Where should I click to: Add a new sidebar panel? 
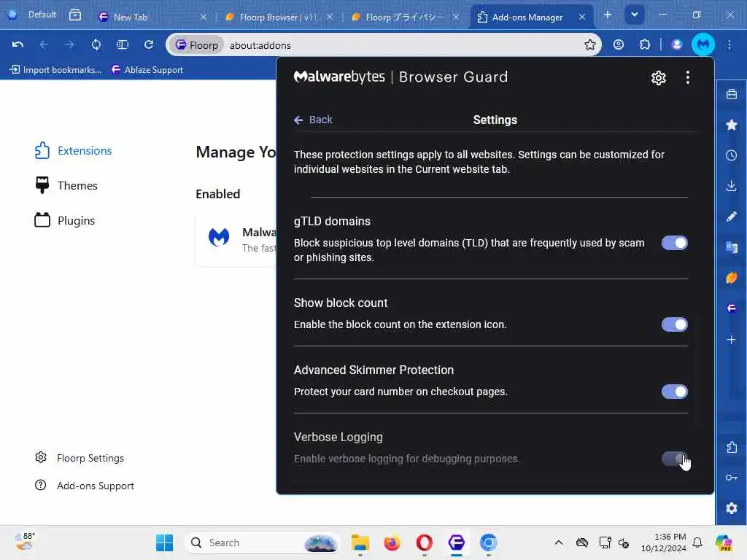coord(731,340)
